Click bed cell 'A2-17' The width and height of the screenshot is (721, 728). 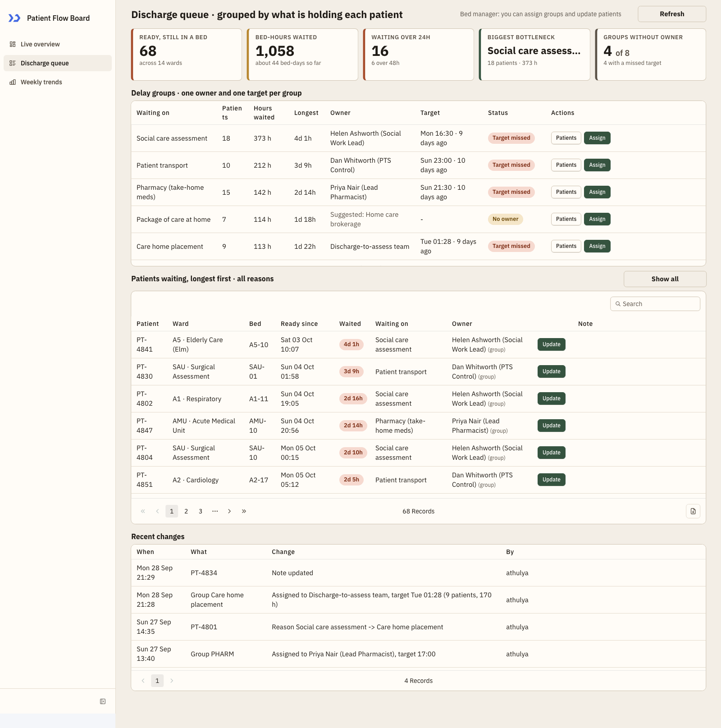pos(259,480)
